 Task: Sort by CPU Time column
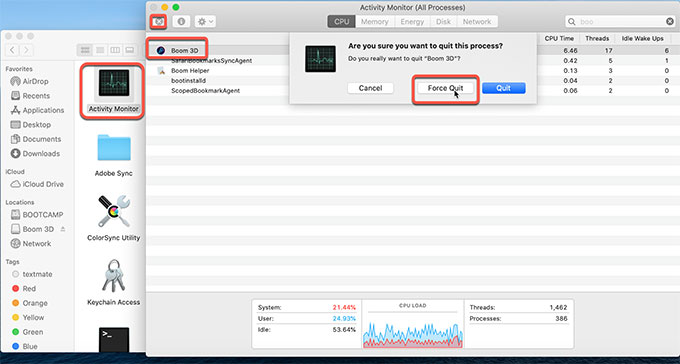click(559, 39)
